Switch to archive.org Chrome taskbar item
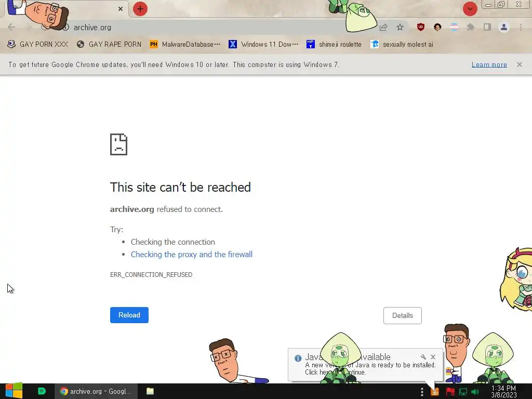Image resolution: width=532 pixels, height=399 pixels. pyautogui.click(x=96, y=391)
